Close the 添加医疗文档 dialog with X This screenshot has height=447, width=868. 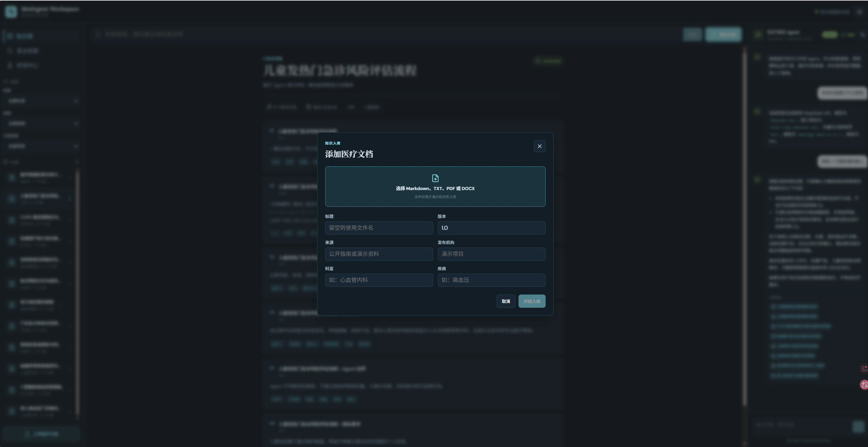(539, 146)
